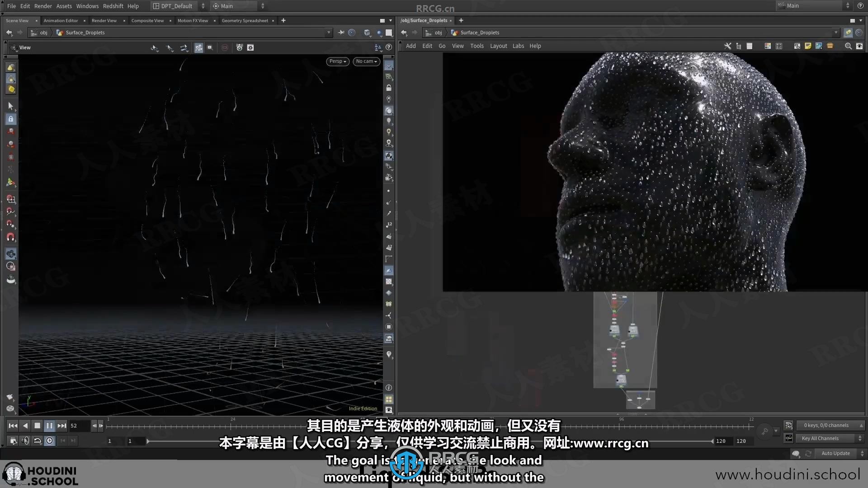The image size is (868, 488).
Task: Click Surface_Droplets in network editor path bar
Action: point(480,33)
